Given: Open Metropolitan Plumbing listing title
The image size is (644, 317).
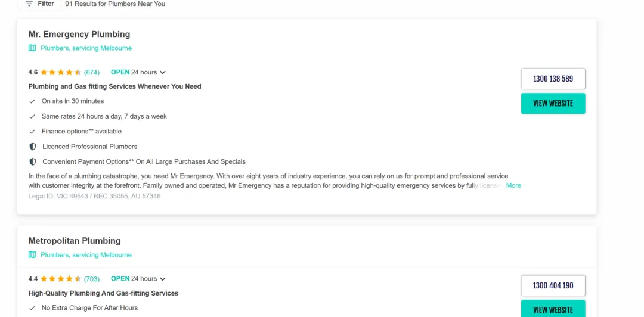Looking at the screenshot, I should point(75,241).
